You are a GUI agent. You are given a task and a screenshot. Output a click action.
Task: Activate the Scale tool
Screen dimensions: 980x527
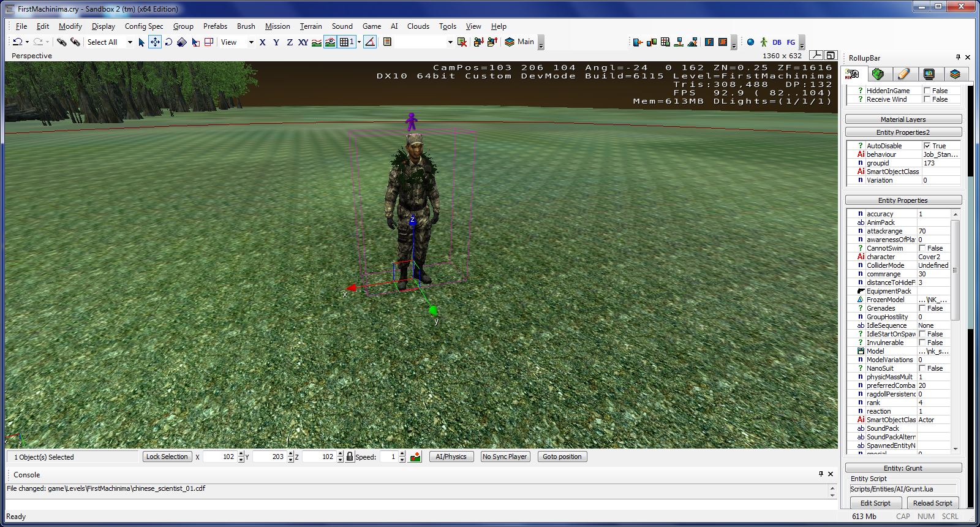[x=182, y=42]
